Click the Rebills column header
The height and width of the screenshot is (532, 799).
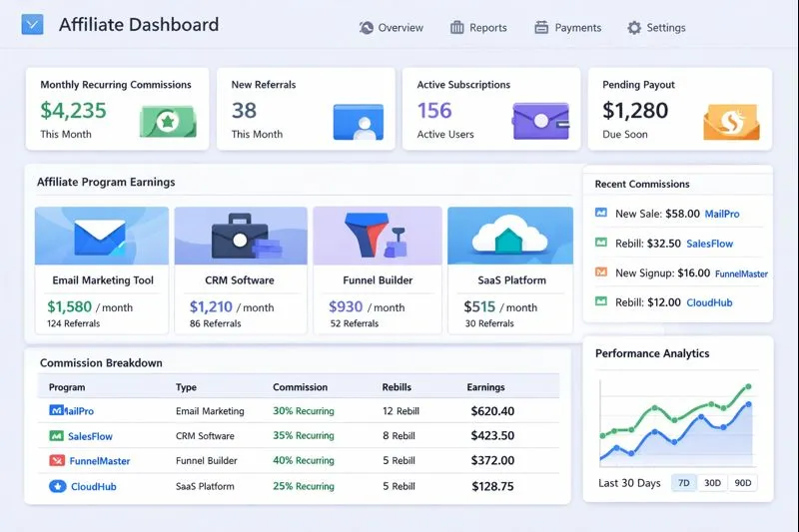[x=397, y=387]
